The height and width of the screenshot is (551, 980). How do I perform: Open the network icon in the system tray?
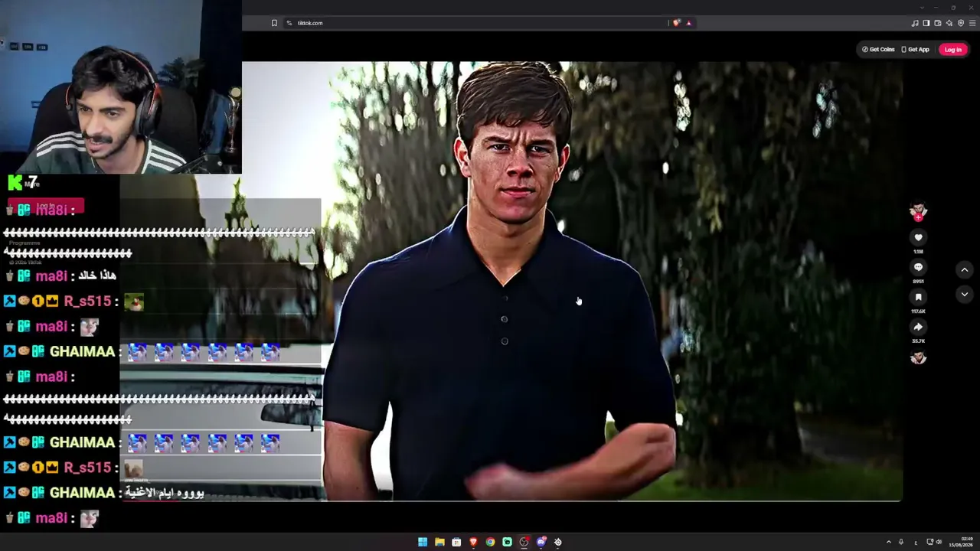pyautogui.click(x=930, y=542)
